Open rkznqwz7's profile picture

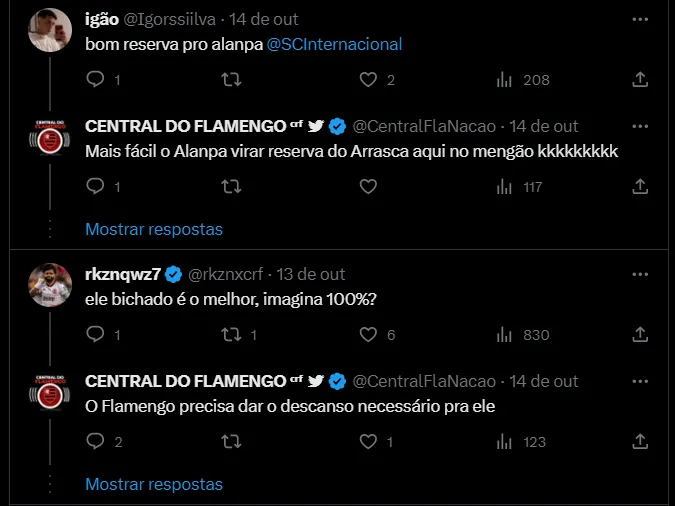coord(46,287)
